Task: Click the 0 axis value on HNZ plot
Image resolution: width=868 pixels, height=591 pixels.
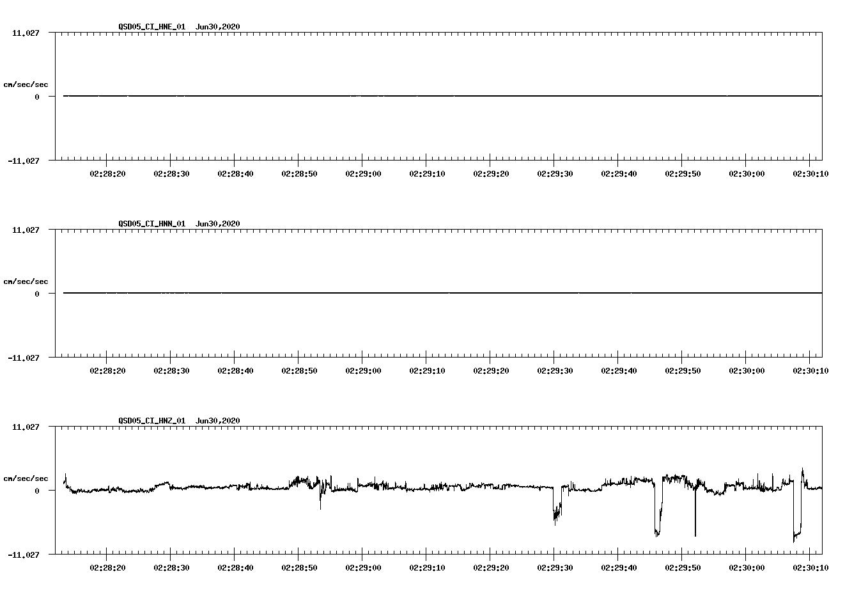Action: pyautogui.click(x=37, y=491)
